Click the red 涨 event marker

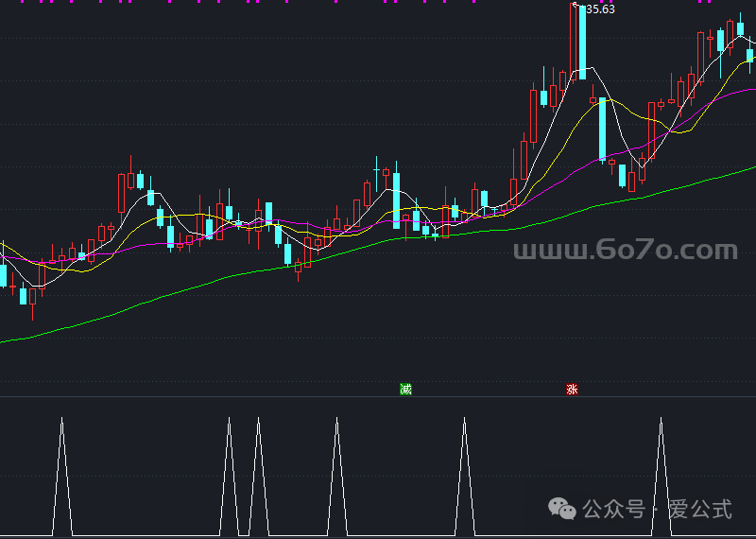pyautogui.click(x=572, y=389)
